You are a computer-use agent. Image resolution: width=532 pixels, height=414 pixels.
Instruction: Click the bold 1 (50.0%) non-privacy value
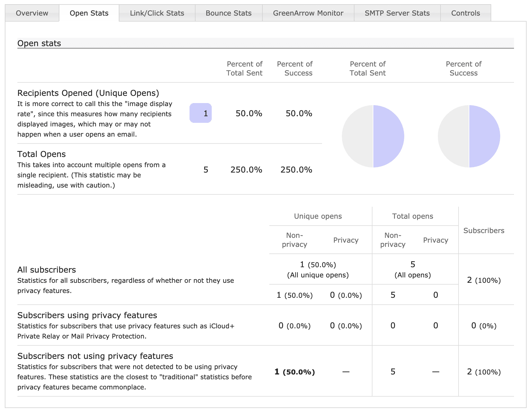(294, 372)
